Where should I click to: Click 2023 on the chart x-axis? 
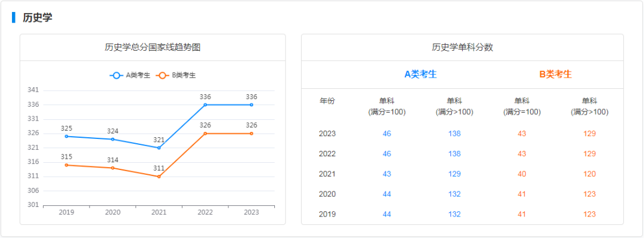pyautogui.click(x=252, y=212)
